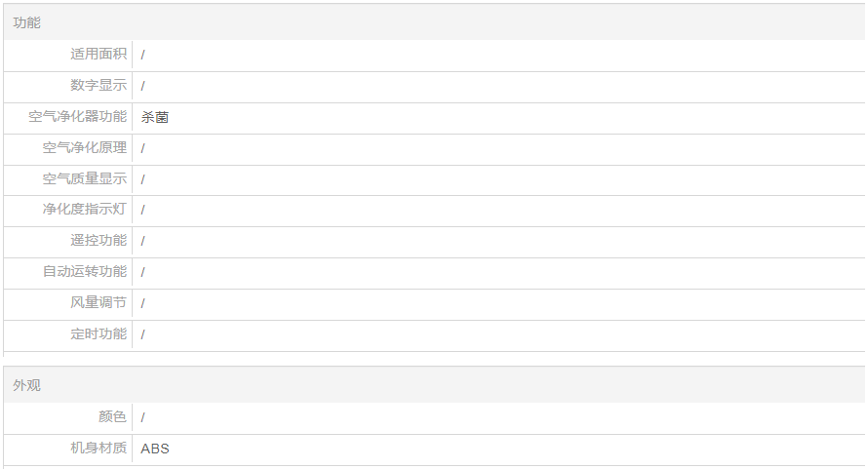The height and width of the screenshot is (469, 868).
Task: Select the 净化度指示灯 row label
Action: pyautogui.click(x=85, y=210)
